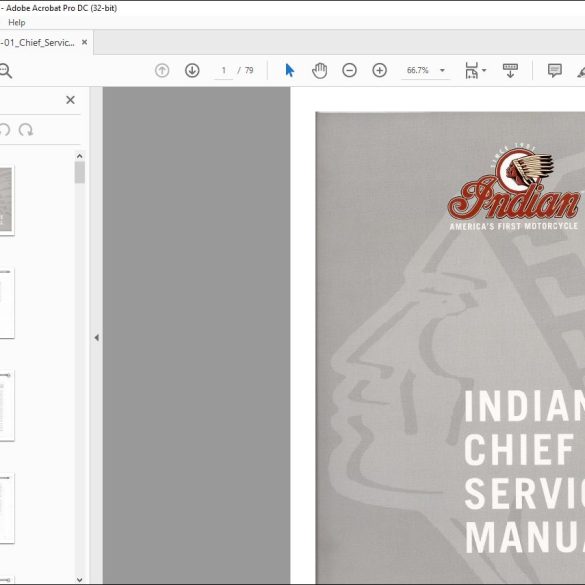Select the third page thumbnail
The width and height of the screenshot is (585, 585).
point(7,406)
